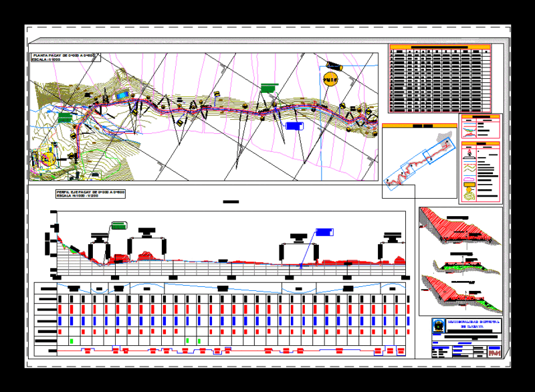
Task: Click the vertical curve label left of the blue callout
Action: pyautogui.click(x=298, y=237)
